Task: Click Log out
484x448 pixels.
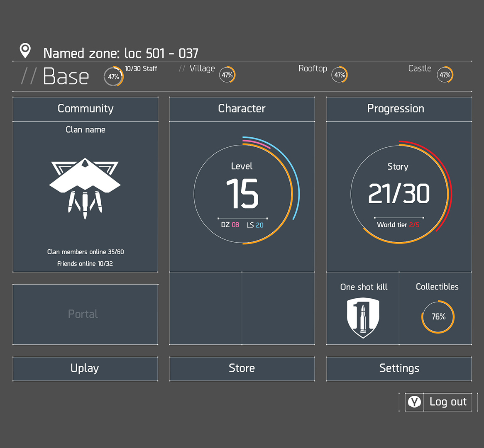Action: coord(447,402)
